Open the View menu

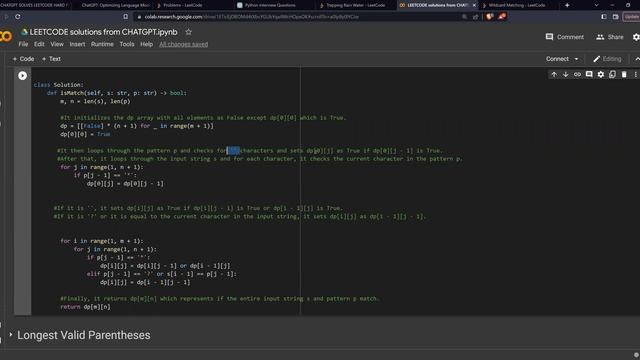tap(57, 44)
